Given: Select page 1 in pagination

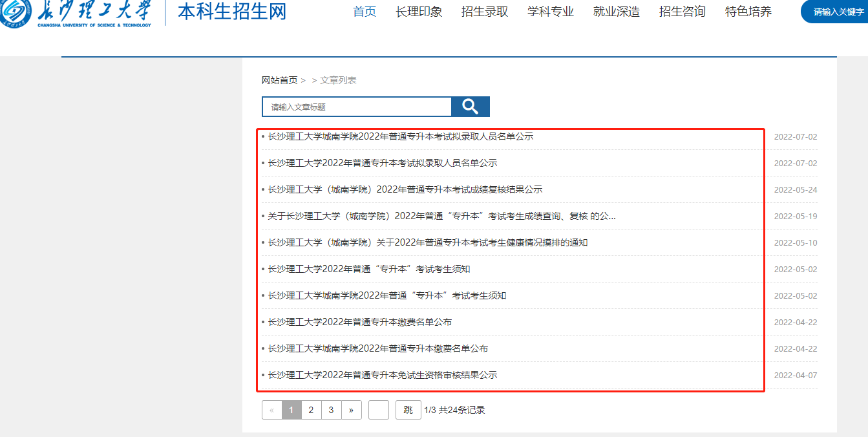Looking at the screenshot, I should [291, 410].
